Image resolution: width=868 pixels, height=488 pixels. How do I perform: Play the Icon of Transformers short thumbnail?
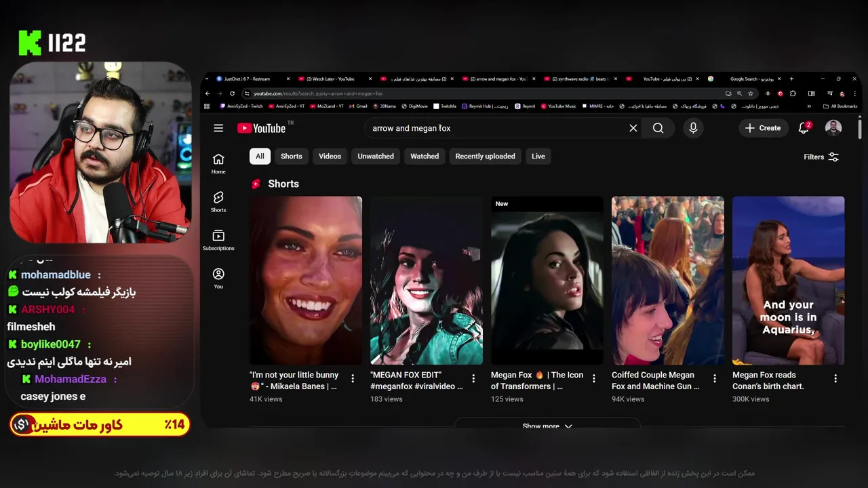547,281
